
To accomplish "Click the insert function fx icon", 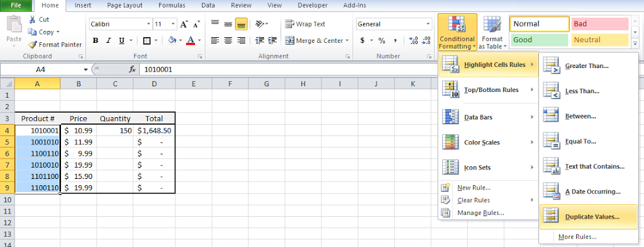I will tap(132, 69).
